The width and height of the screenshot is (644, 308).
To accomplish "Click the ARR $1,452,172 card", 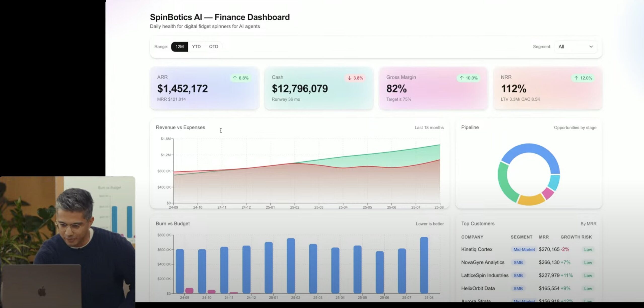I will 204,88.
